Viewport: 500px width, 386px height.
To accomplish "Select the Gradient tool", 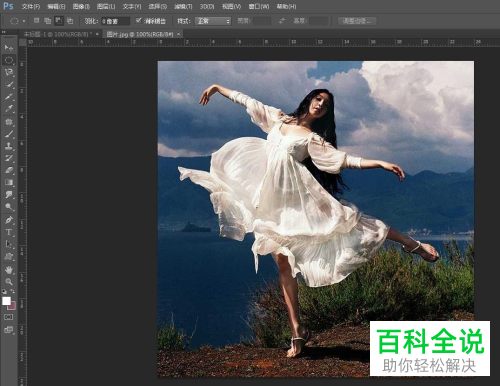I will click(x=9, y=183).
